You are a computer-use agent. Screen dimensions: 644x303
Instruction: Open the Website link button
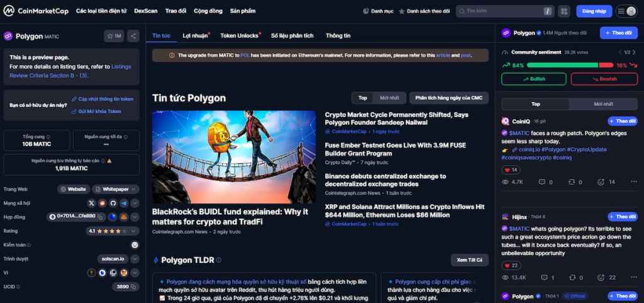(74, 189)
